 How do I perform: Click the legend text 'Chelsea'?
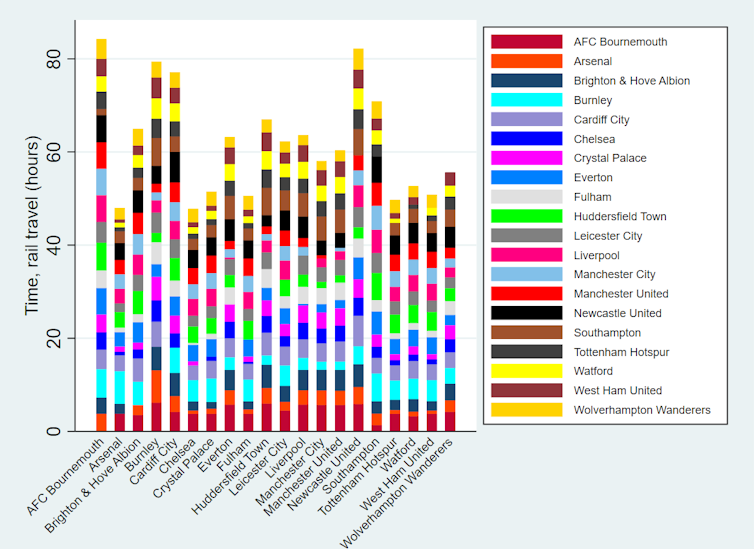point(594,139)
